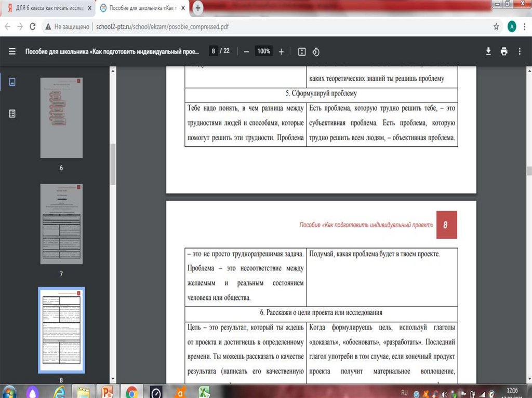The width and height of the screenshot is (532, 398).
Task: Open the PDF viewer sidebar menu
Action: 12,51
